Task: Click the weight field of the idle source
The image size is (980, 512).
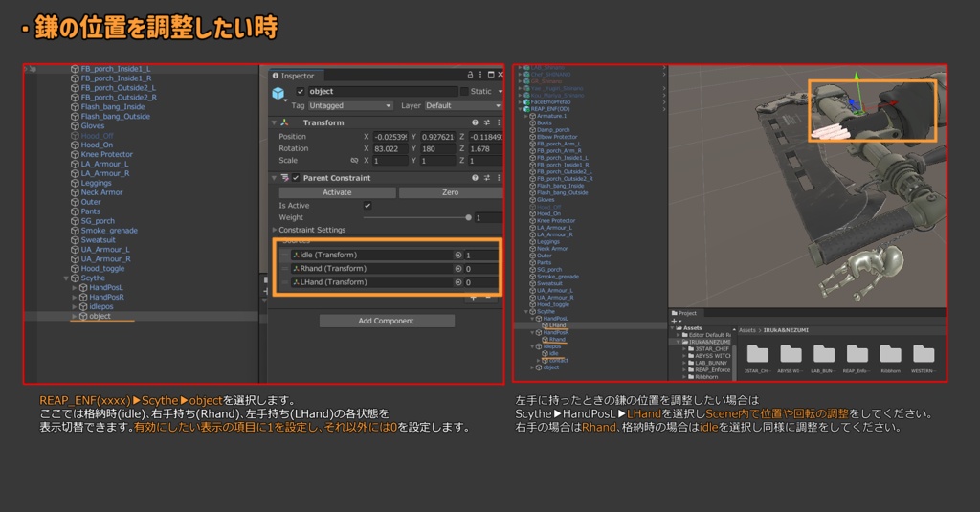Action: click(480, 256)
